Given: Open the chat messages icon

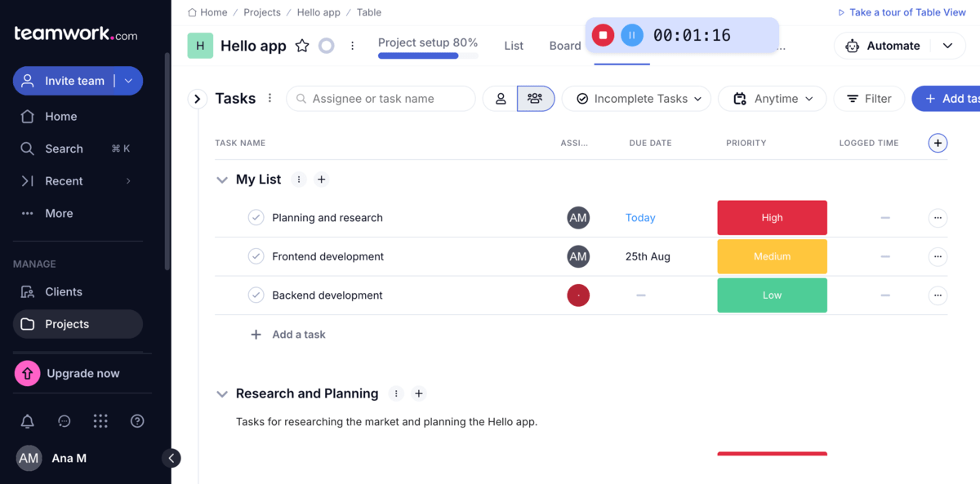Looking at the screenshot, I should [x=64, y=421].
